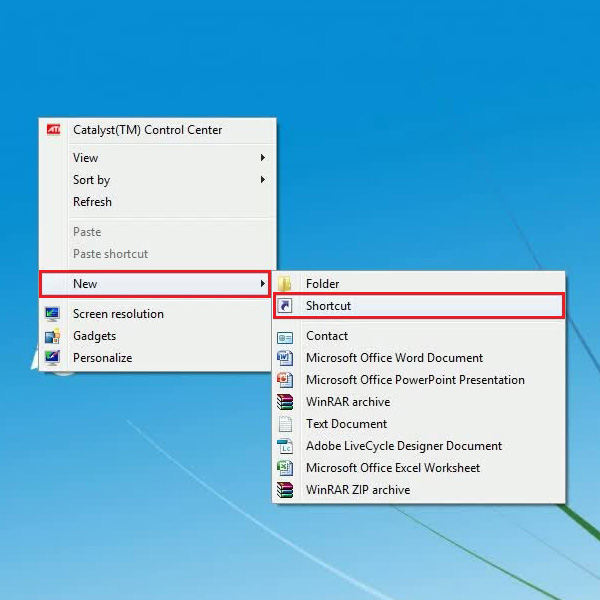This screenshot has height=600, width=600.
Task: Expand the View submenu arrow
Action: pyautogui.click(x=262, y=157)
